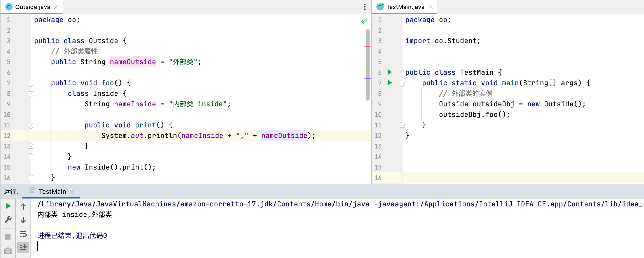
Task: Click the green inspection checkmark in Outside.java
Action: coord(364,21)
